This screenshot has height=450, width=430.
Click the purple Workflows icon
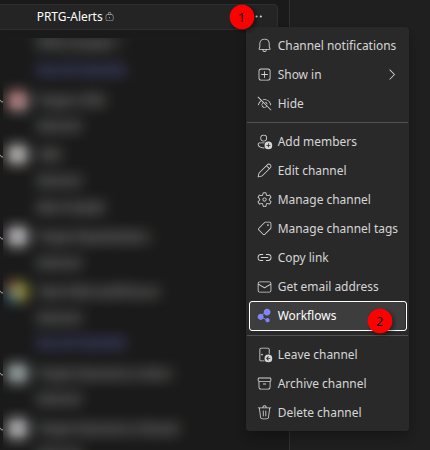264,316
